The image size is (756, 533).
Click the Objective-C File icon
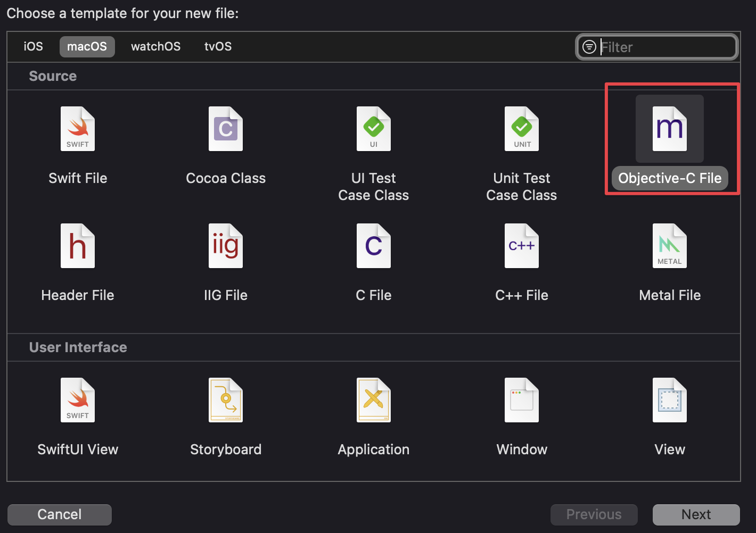(670, 129)
